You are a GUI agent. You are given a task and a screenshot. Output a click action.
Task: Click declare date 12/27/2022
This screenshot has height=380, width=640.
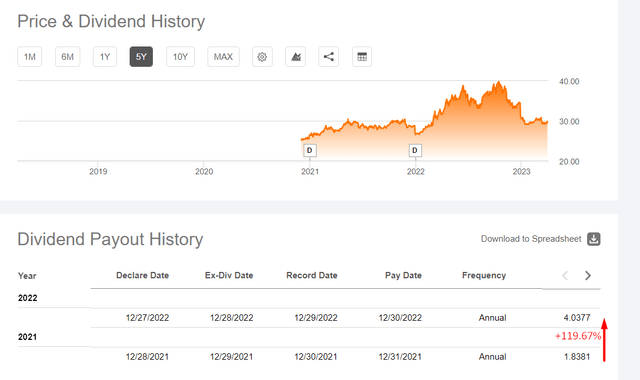[x=147, y=318]
